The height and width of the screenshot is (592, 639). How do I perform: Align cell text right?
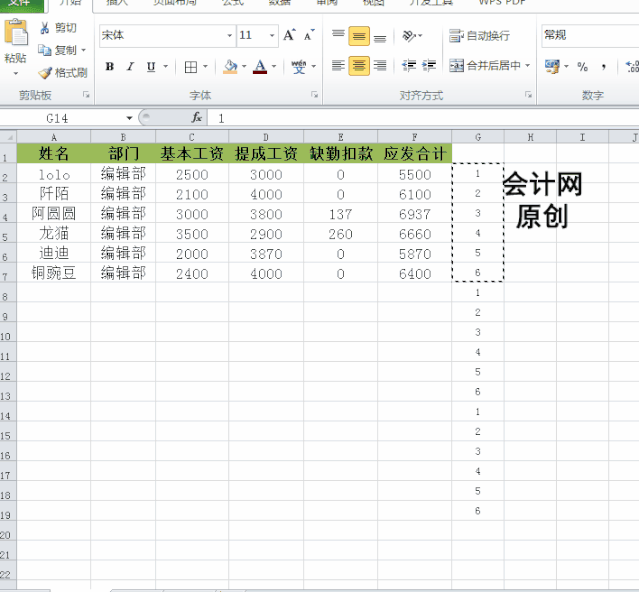[x=380, y=66]
